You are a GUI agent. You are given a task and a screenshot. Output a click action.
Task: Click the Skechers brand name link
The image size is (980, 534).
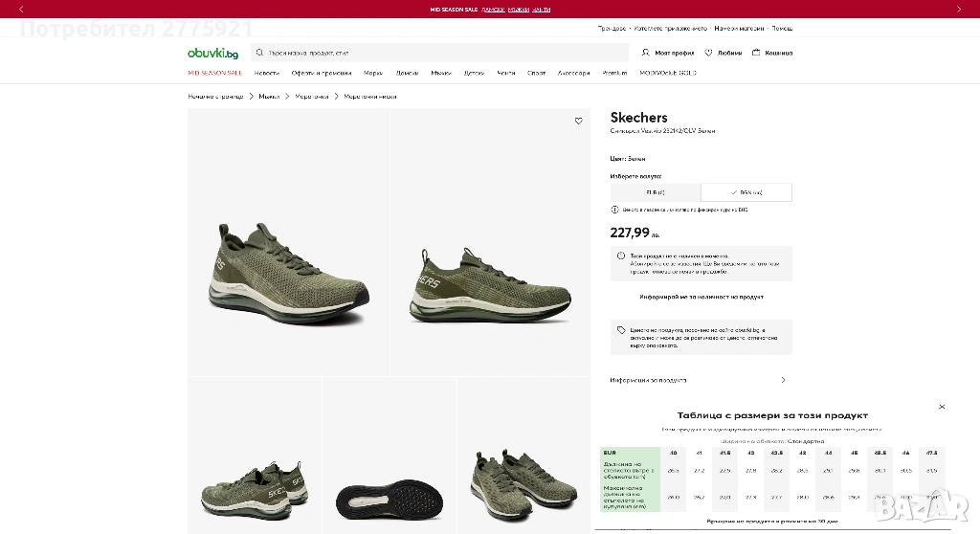638,118
